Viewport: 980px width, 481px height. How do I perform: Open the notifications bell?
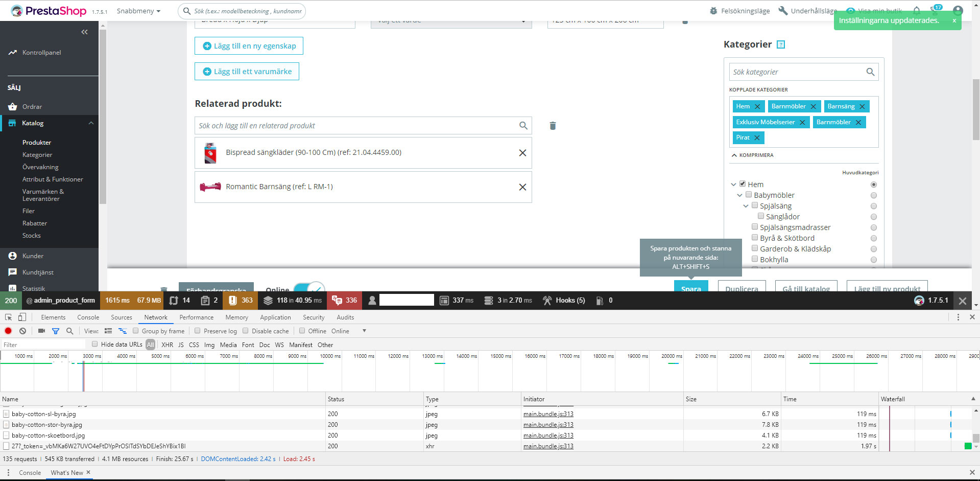(917, 11)
